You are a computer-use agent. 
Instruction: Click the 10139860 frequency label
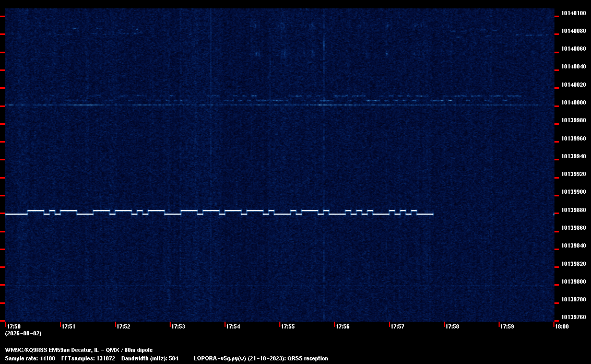(573, 228)
